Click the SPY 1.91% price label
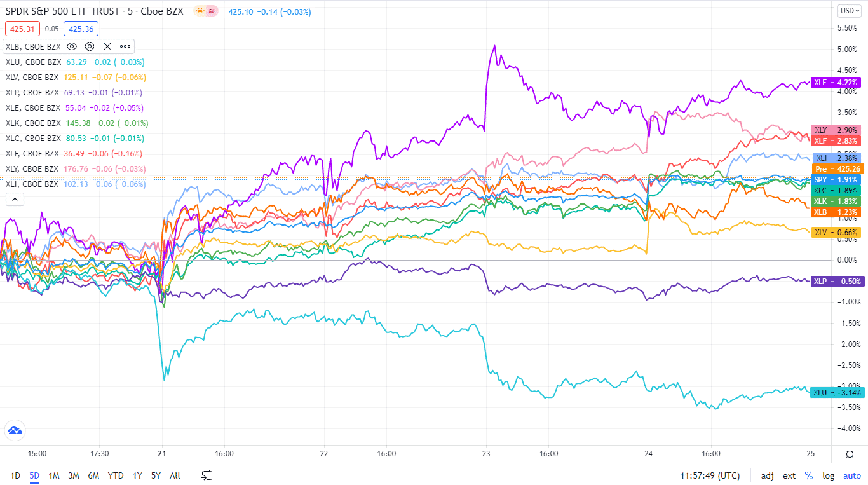Viewport: 868px width, 485px height. click(836, 180)
